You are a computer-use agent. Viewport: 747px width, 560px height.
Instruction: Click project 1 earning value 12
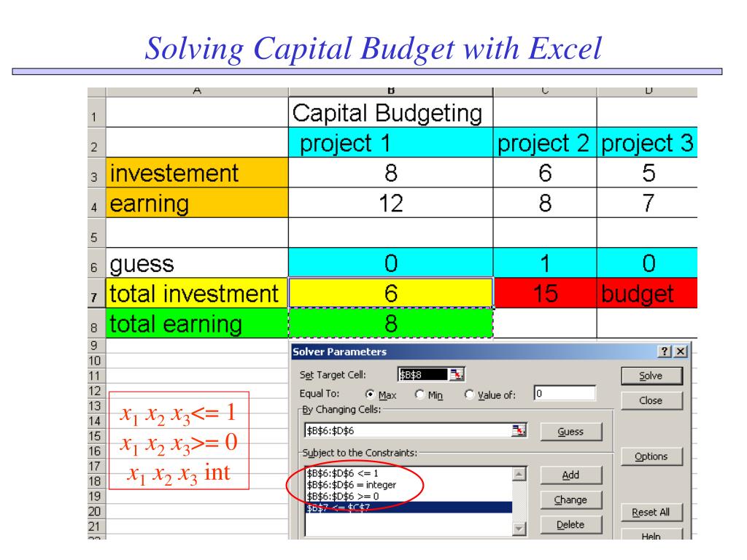tap(391, 203)
